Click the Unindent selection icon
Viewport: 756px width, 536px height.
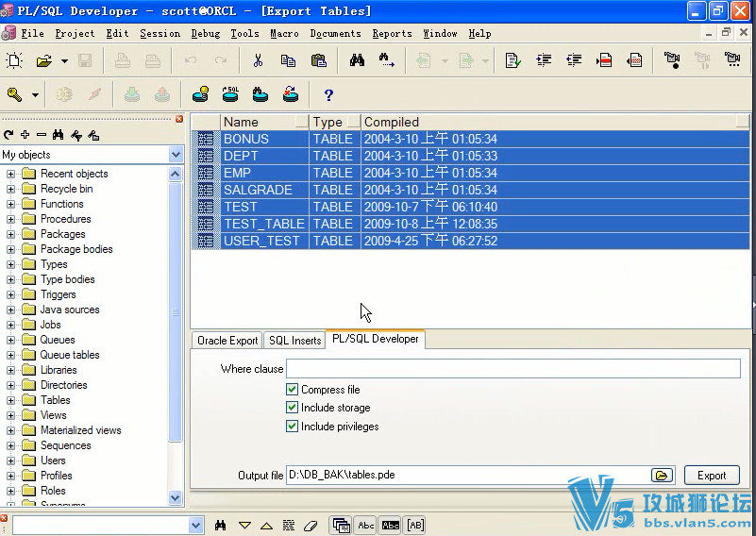pyautogui.click(x=574, y=60)
